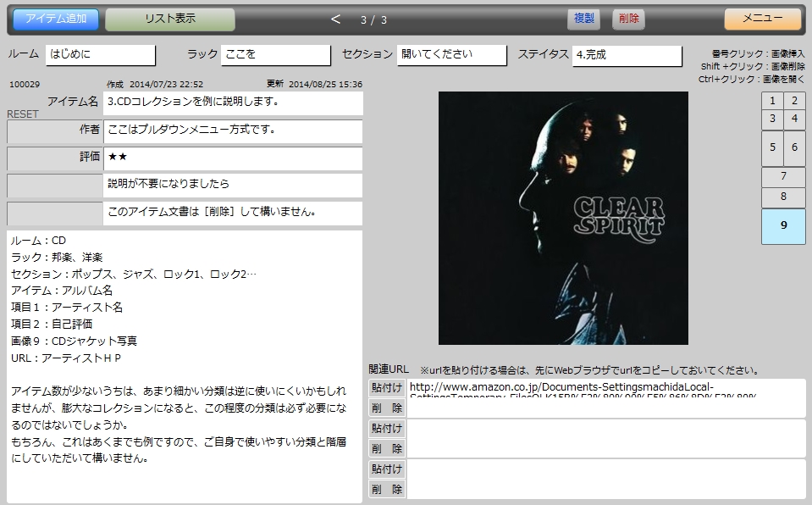Screen dimensions: 812x505
Task: Select highlighted image slot number 9
Action: [783, 226]
